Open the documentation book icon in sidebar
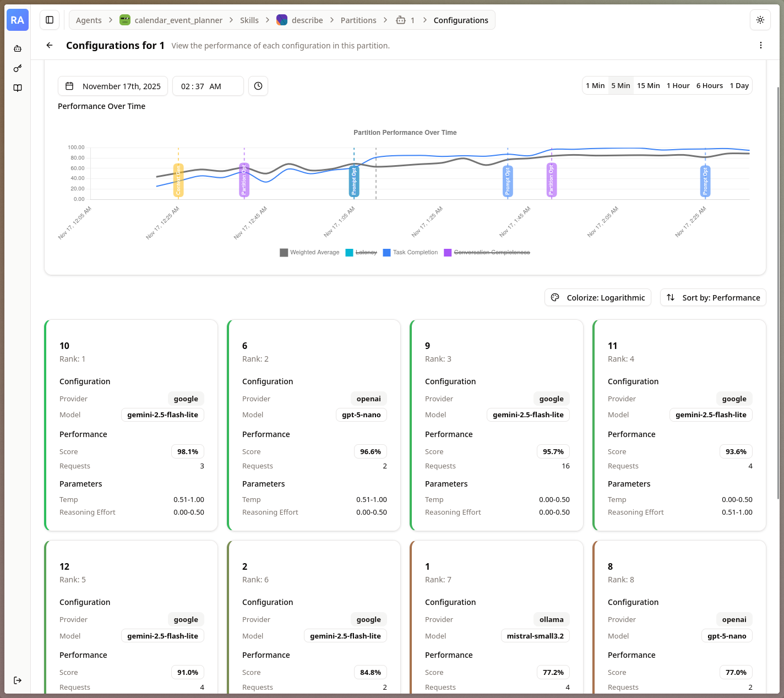Image resolution: width=784 pixels, height=698 pixels. pos(18,88)
